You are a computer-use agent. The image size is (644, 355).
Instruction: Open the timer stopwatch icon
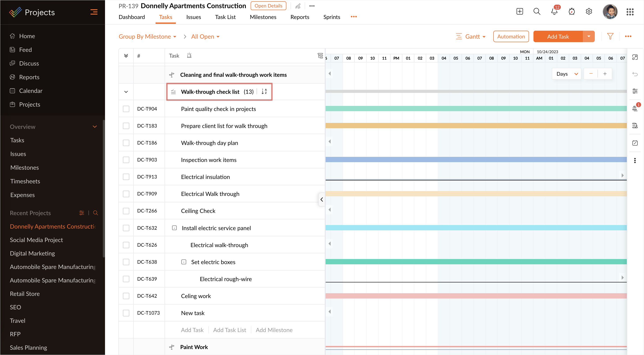tap(571, 11)
